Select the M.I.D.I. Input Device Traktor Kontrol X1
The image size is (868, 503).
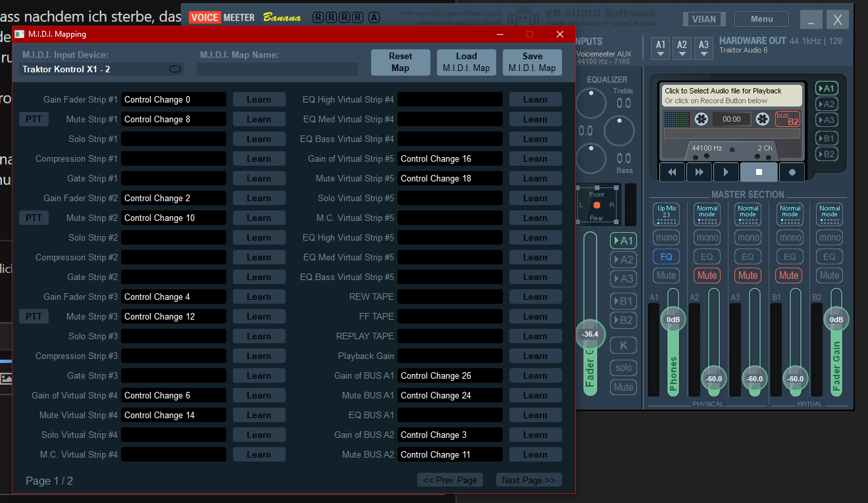pos(101,69)
